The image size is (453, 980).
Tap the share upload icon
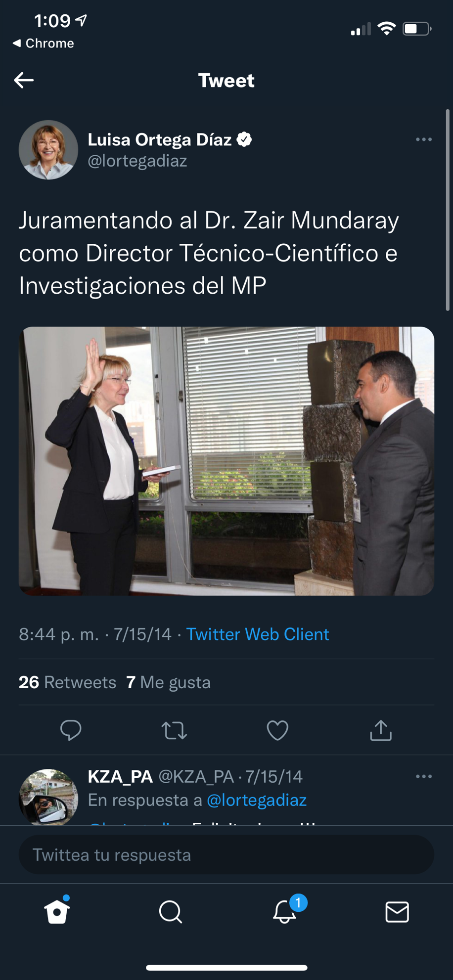click(381, 730)
